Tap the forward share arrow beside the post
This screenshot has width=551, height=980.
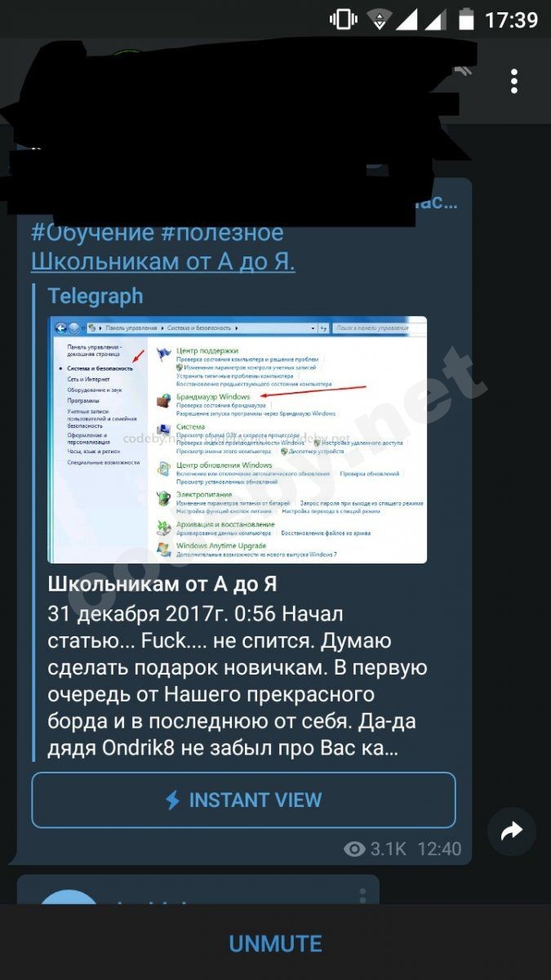[x=512, y=831]
